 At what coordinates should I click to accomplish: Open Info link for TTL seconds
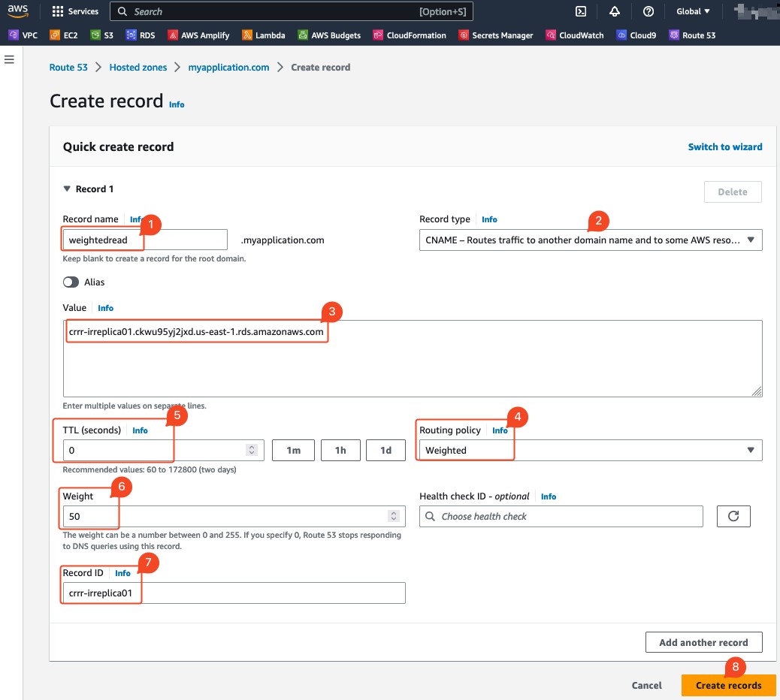click(140, 430)
